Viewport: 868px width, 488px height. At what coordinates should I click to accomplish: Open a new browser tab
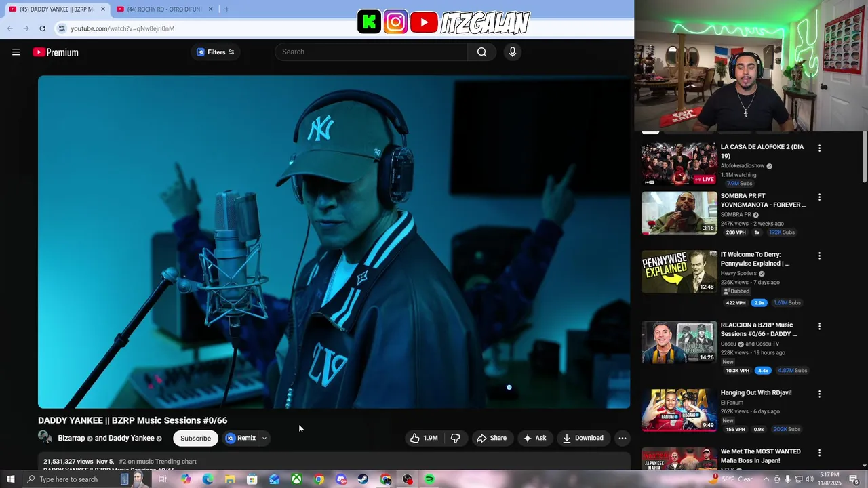pos(226,9)
